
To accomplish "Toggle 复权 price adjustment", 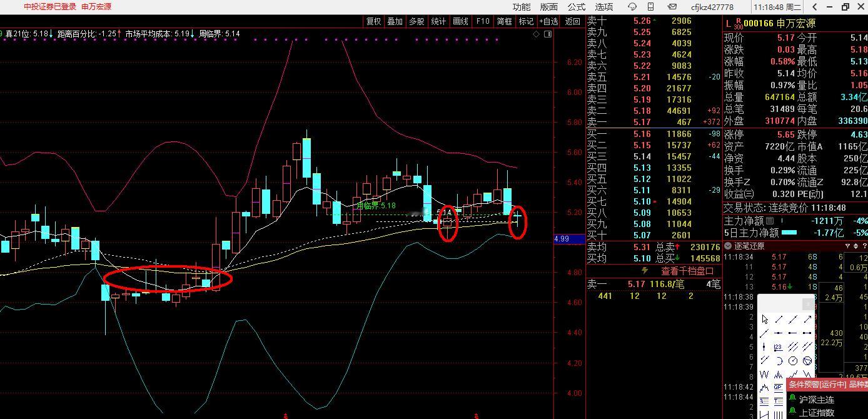I will pyautogui.click(x=374, y=21).
